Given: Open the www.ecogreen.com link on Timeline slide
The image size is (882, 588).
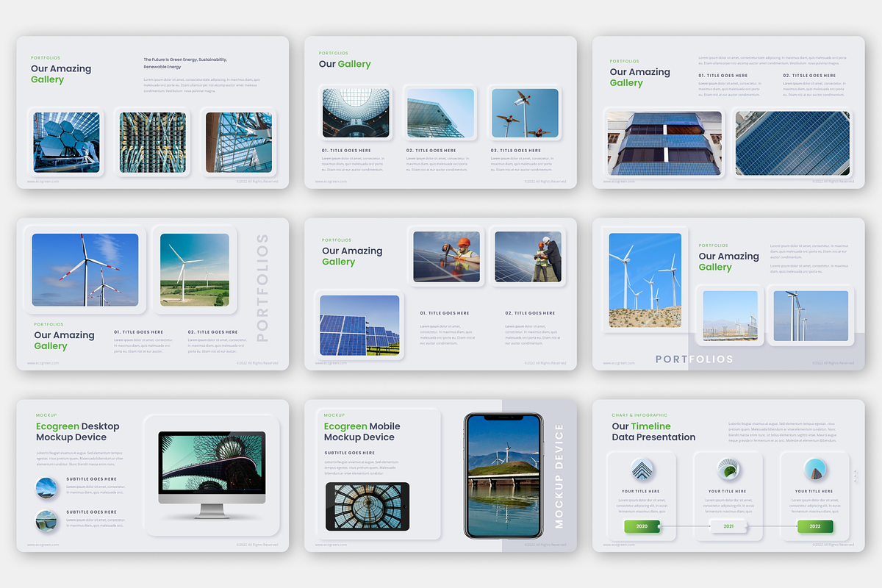Looking at the screenshot, I should [x=619, y=545].
